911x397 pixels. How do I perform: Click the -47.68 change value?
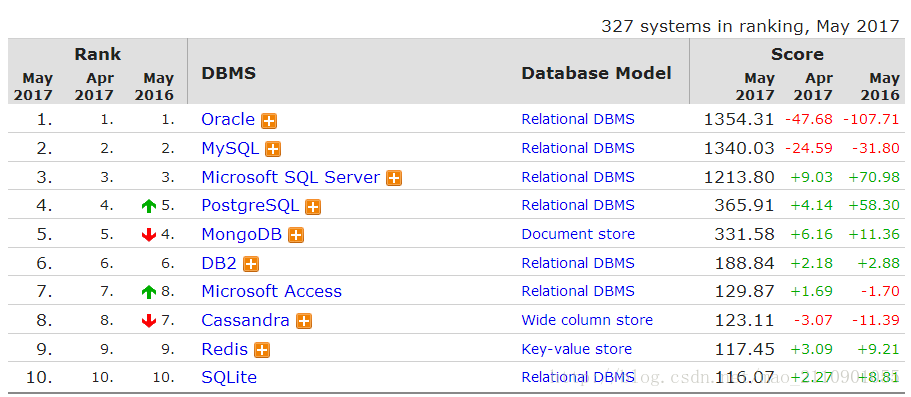coord(809,119)
